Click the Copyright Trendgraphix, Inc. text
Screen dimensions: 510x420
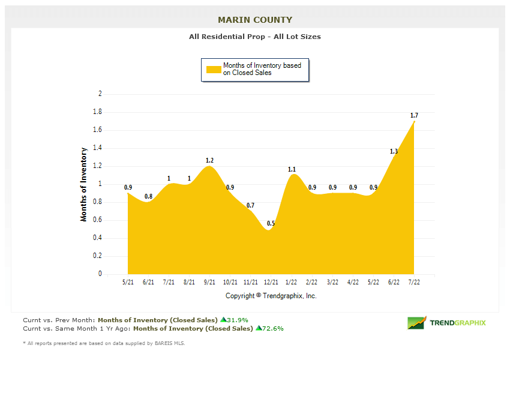point(271,296)
